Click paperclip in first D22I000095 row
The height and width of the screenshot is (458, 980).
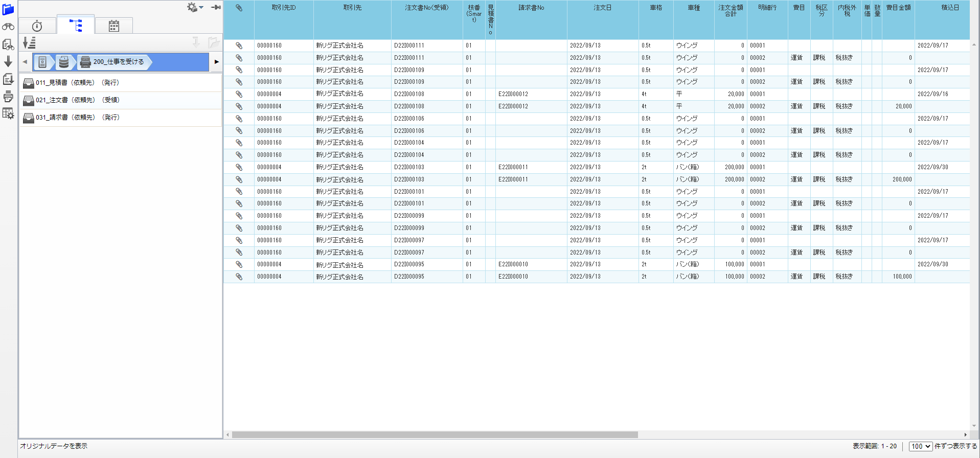pyautogui.click(x=239, y=264)
